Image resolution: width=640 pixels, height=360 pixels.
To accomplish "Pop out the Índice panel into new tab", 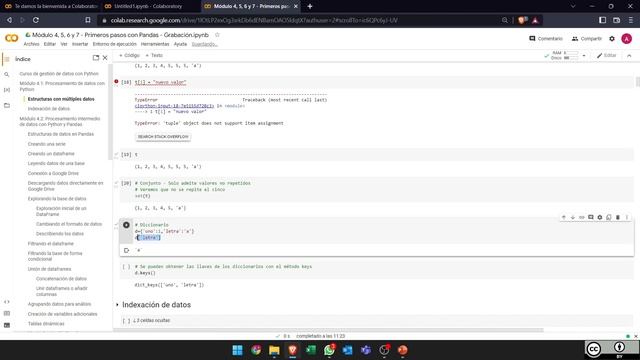I will [x=96, y=58].
